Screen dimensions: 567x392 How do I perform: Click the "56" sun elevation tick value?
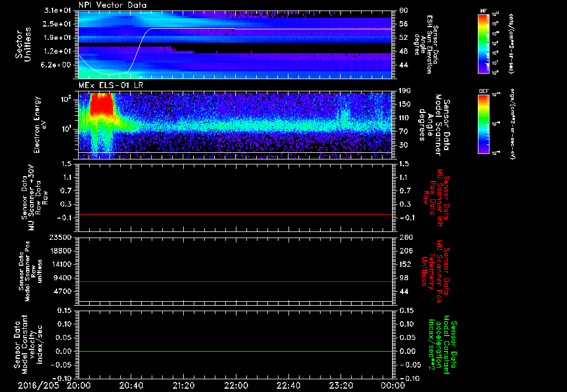point(403,24)
